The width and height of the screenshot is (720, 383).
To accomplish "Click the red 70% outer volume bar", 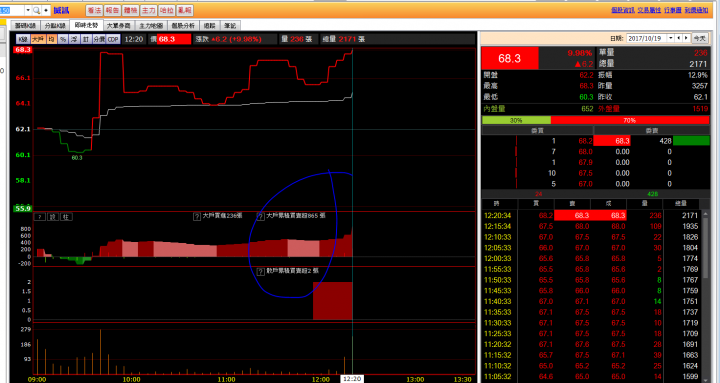I will click(x=630, y=120).
